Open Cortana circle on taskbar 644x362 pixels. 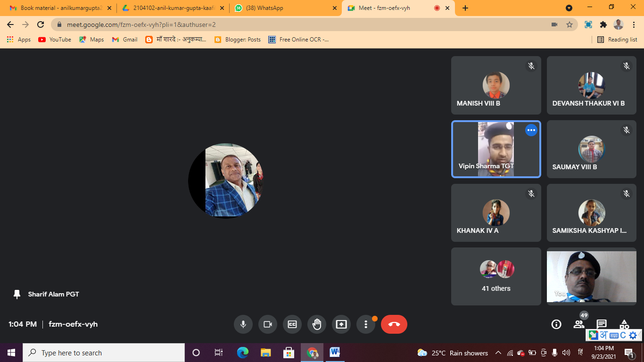[196, 353]
